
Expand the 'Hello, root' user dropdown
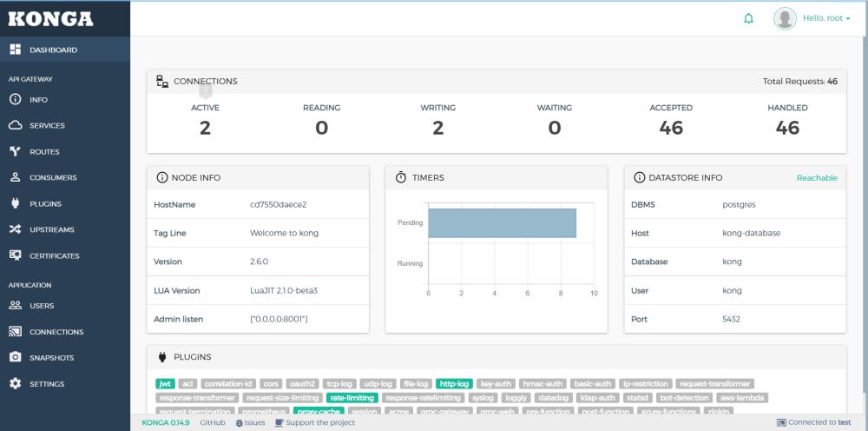pyautogui.click(x=811, y=18)
